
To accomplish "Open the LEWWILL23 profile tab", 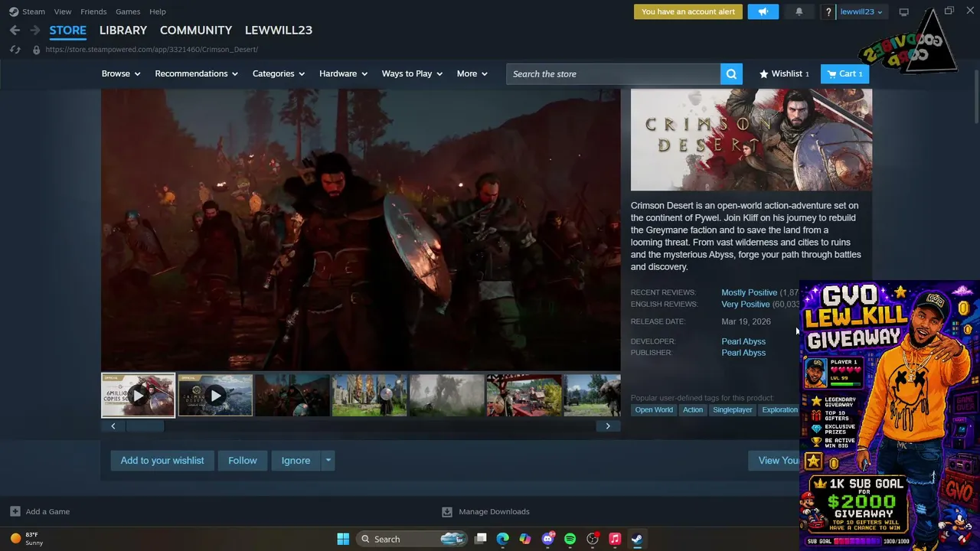I will tap(279, 30).
